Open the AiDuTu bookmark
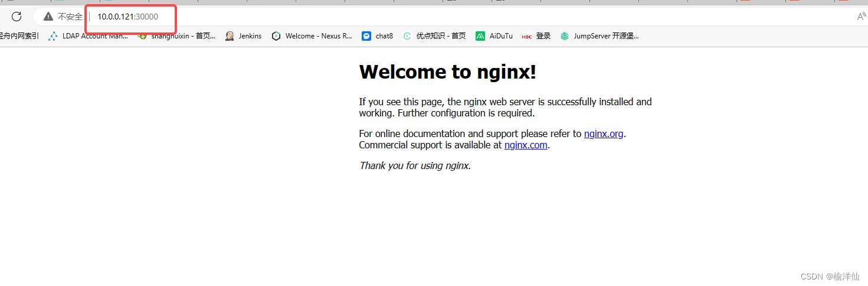The height and width of the screenshot is (286, 868). tap(494, 36)
